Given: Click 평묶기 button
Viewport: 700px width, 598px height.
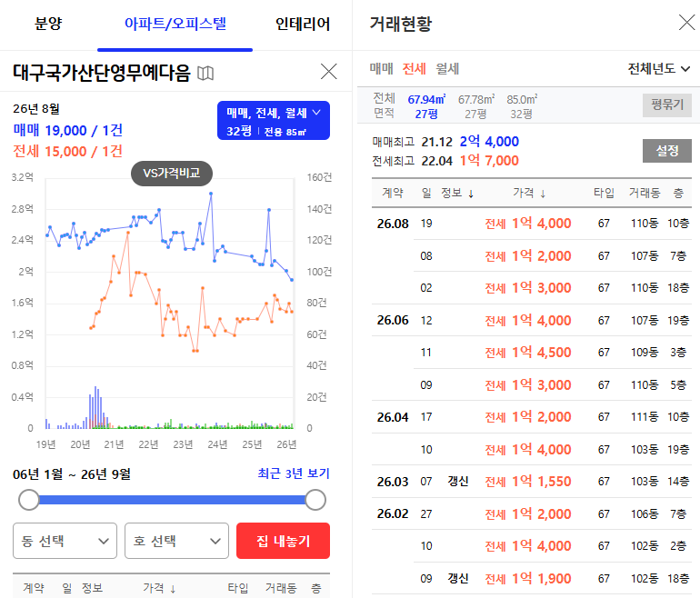Looking at the screenshot, I should coord(667,105).
